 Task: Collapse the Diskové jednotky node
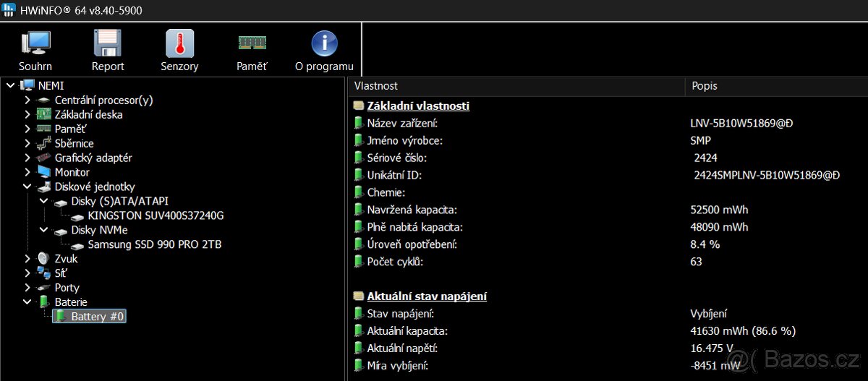pyautogui.click(x=27, y=187)
